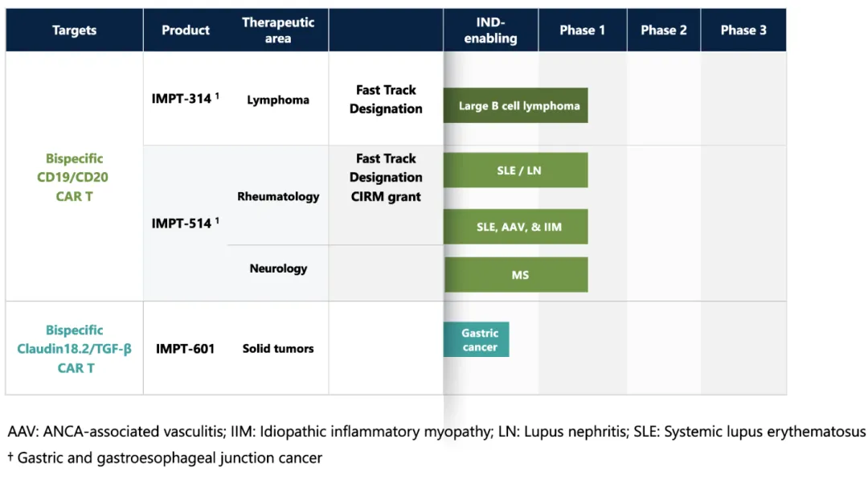This screenshot has height=480, width=868.
Task: Click the Targets column header
Action: pos(74,31)
